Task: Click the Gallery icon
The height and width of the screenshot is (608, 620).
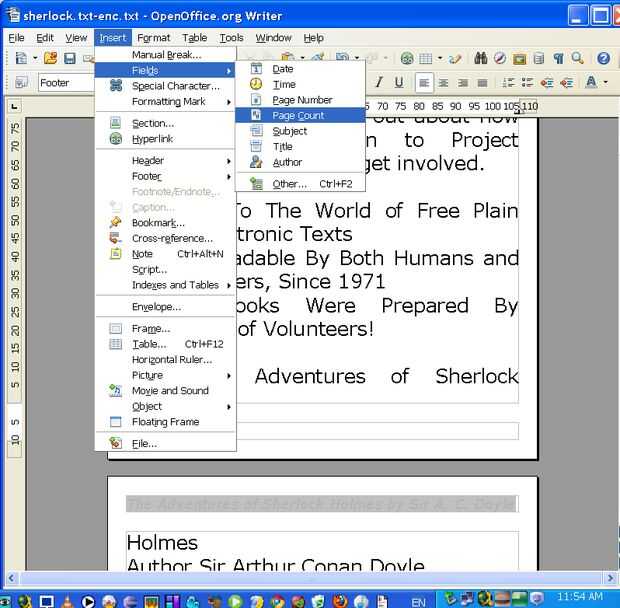Action: [x=519, y=59]
